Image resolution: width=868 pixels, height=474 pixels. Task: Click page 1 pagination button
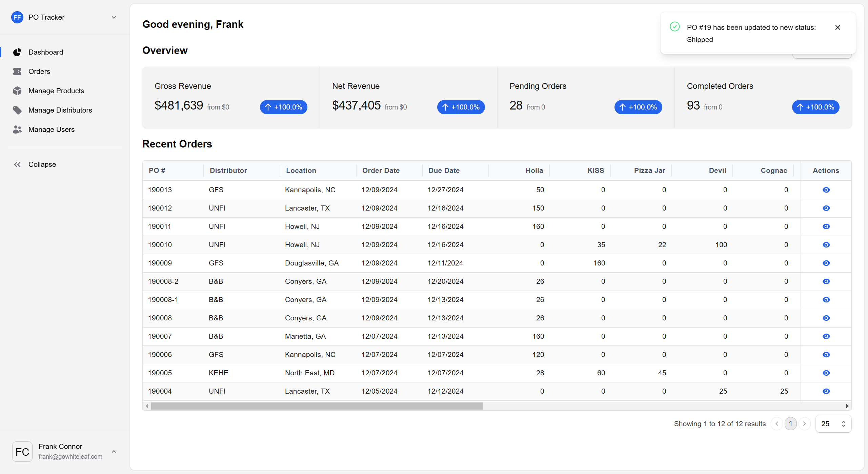(790, 424)
